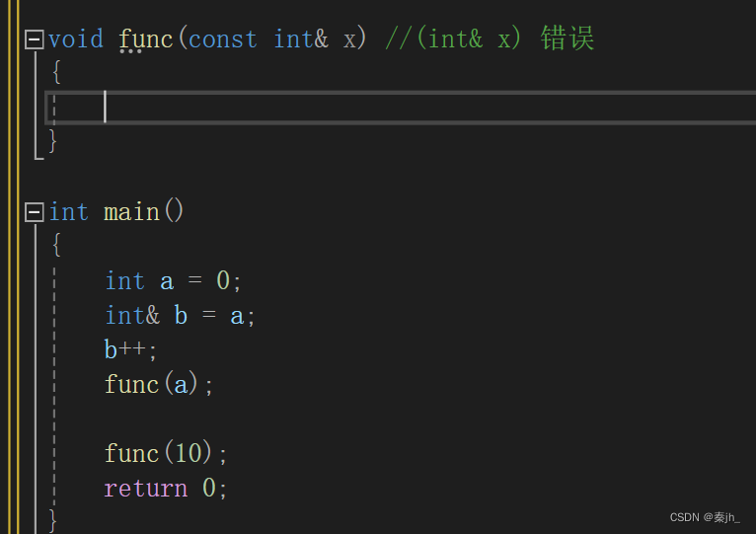Viewport: 756px width, 534px height.
Task: Click 'const' in the func parameter list
Action: [223, 39]
